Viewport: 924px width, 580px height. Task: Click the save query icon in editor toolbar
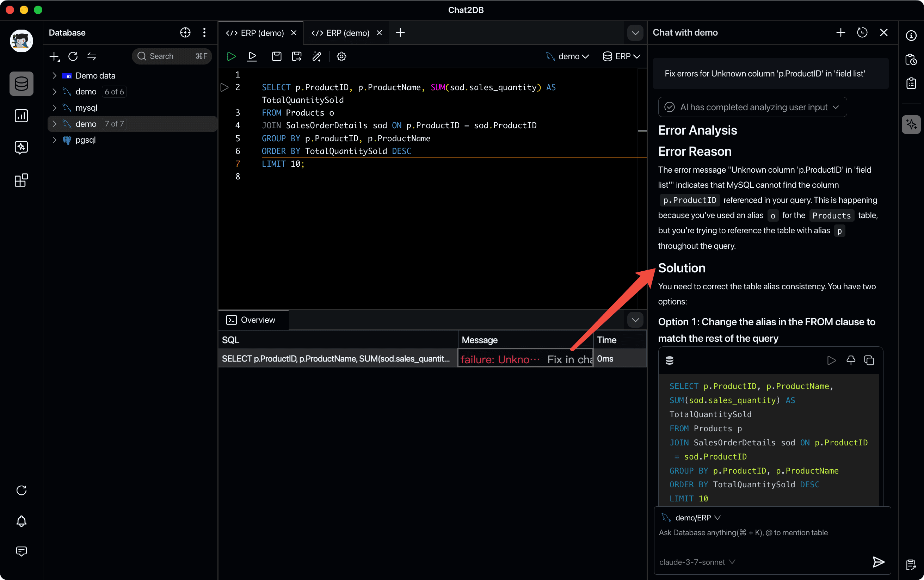277,56
